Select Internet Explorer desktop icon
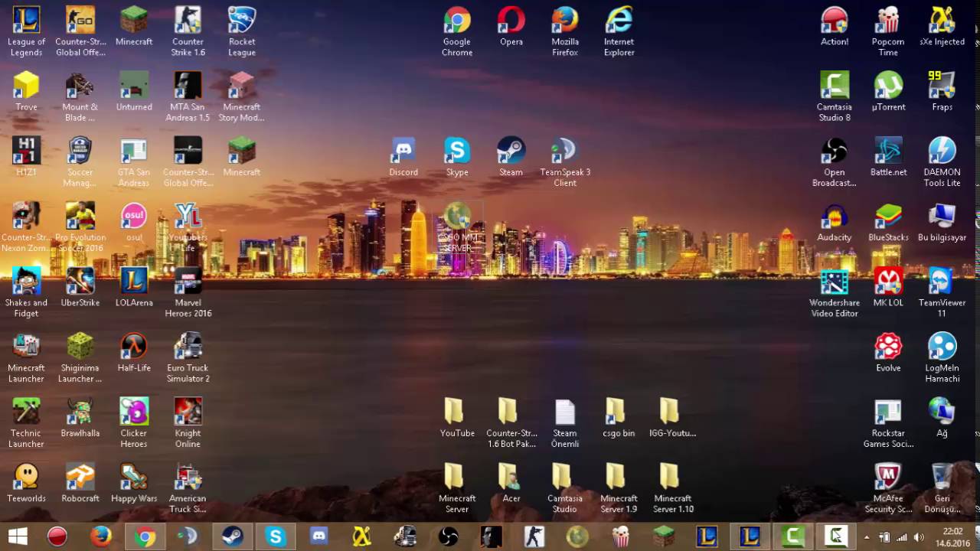The width and height of the screenshot is (980, 551). (x=619, y=31)
